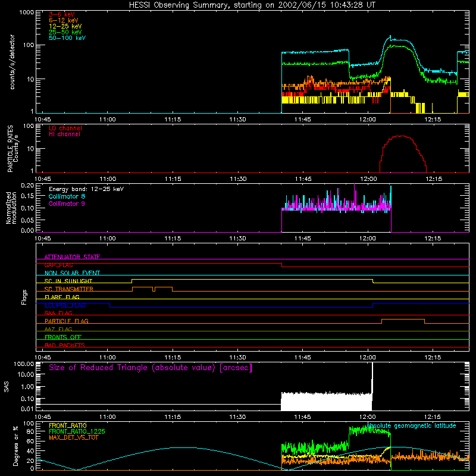The height and width of the screenshot is (476, 476).
Task: Click the '1000' tick on counts panel
Action: [27, 12]
